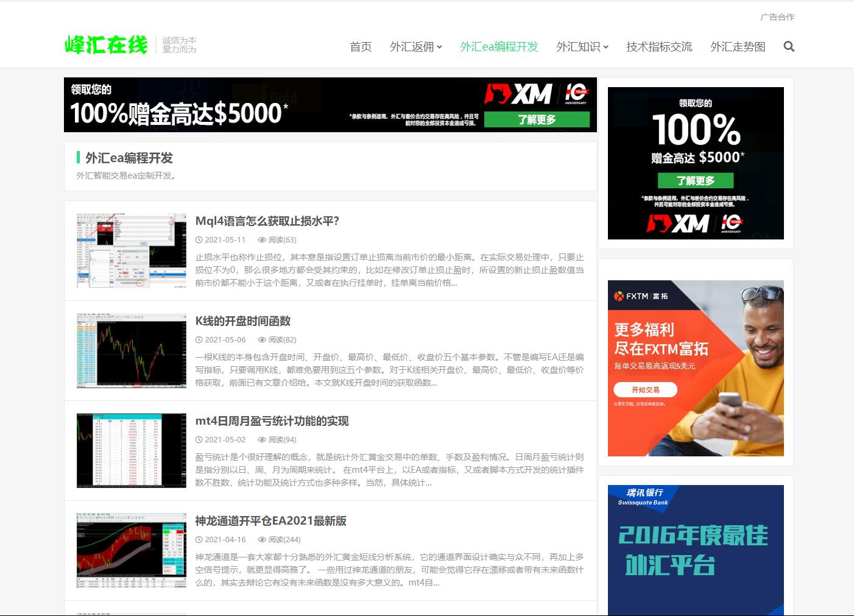This screenshot has height=616, width=854.
Task: Open article Mql4语言怎么获取止损水平?
Action: coord(267,221)
